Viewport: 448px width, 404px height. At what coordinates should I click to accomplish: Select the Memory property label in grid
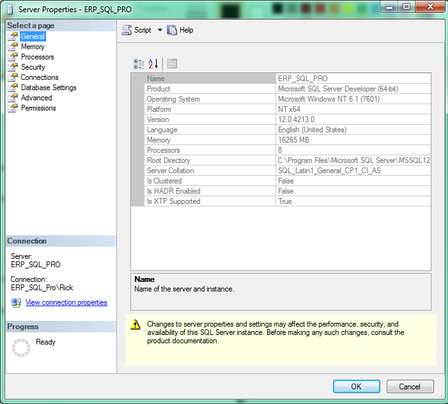point(159,140)
